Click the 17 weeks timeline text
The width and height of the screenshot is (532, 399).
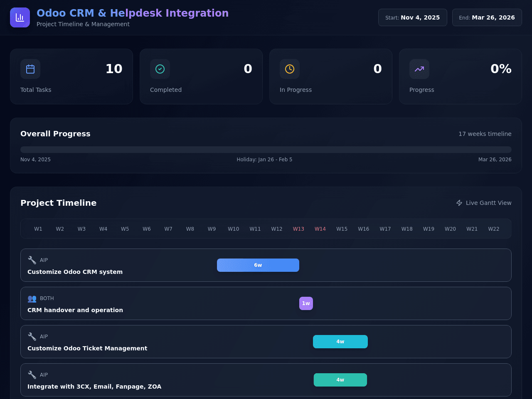485,134
